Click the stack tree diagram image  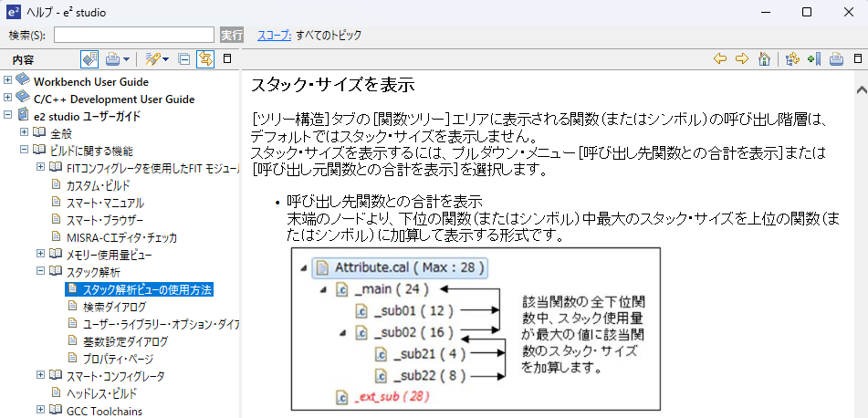point(476,329)
